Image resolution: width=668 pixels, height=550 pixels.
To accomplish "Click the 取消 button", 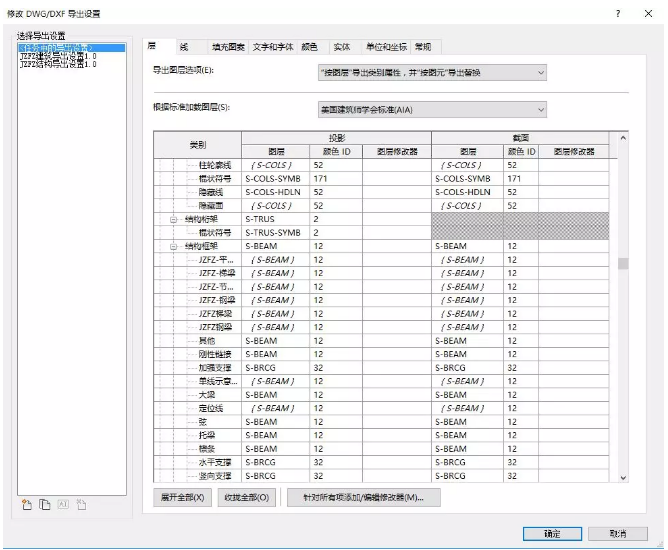I will point(618,533).
